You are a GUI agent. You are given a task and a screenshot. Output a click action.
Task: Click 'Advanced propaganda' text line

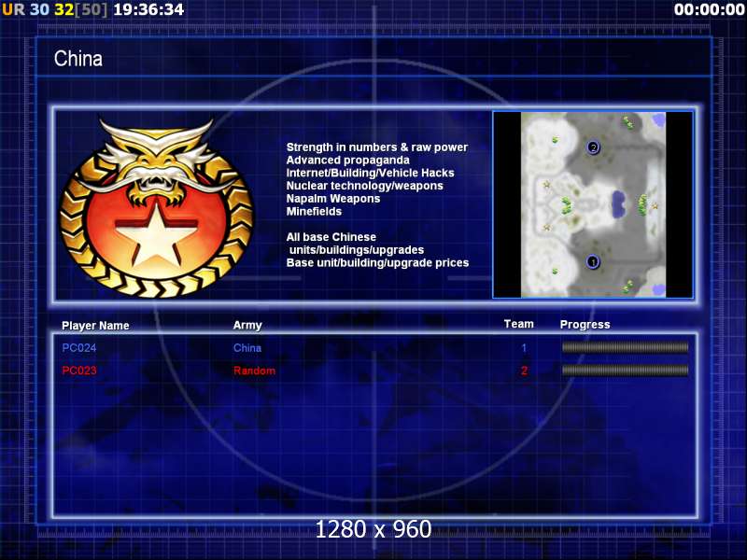347,160
